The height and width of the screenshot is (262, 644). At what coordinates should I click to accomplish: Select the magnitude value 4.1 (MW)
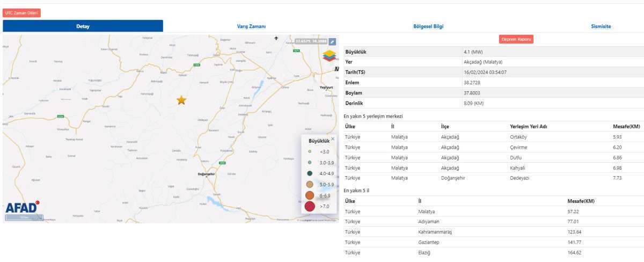pyautogui.click(x=474, y=52)
